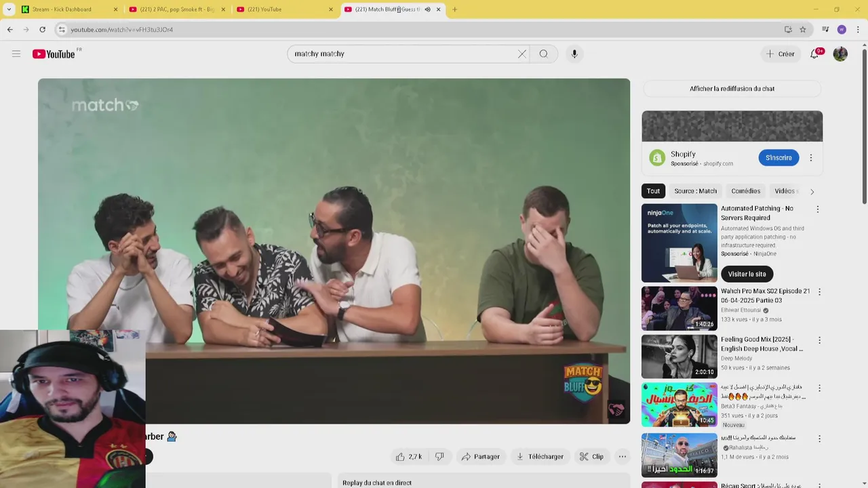The width and height of the screenshot is (868, 488).
Task: Dislike the video
Action: [x=439, y=457]
